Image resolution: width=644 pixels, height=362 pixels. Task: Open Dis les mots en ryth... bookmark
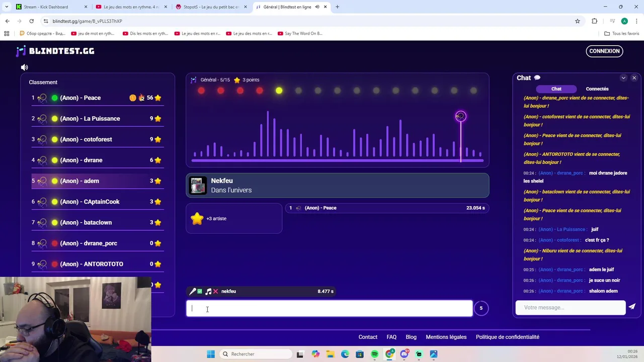[x=145, y=34]
